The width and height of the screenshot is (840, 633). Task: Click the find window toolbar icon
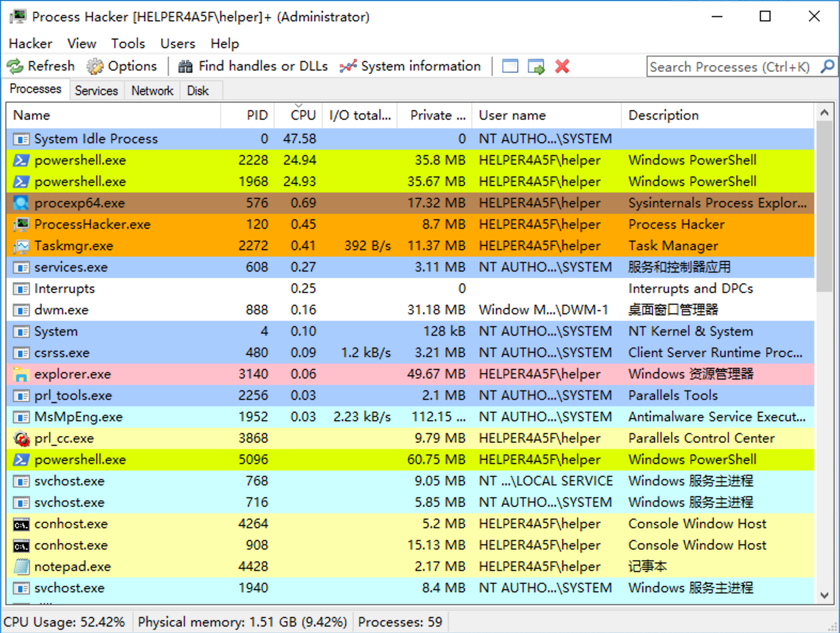coord(510,66)
